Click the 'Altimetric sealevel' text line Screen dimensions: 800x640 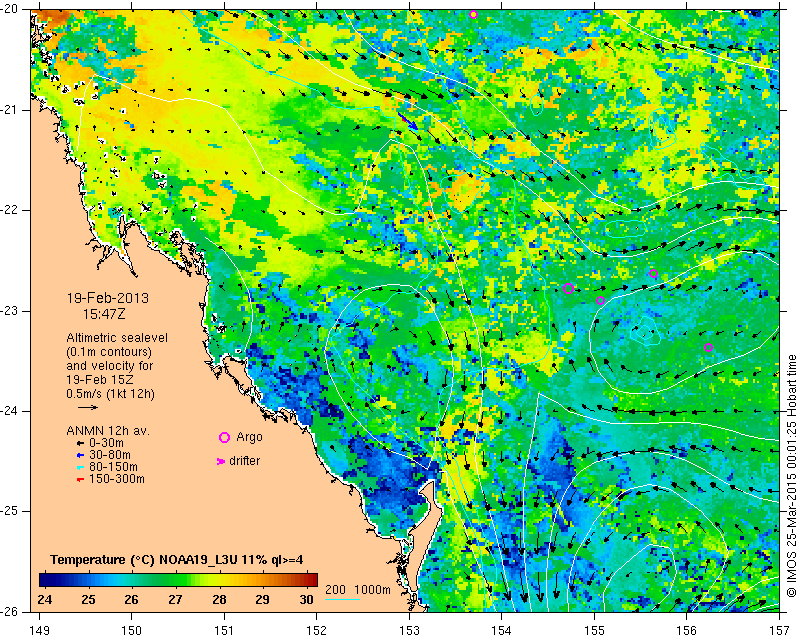117,338
